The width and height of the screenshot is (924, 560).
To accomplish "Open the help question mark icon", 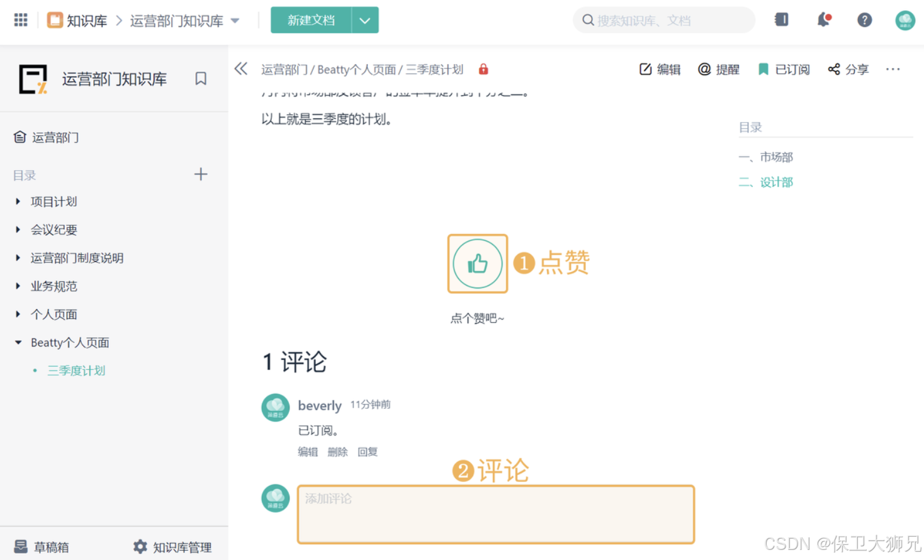I will [864, 20].
